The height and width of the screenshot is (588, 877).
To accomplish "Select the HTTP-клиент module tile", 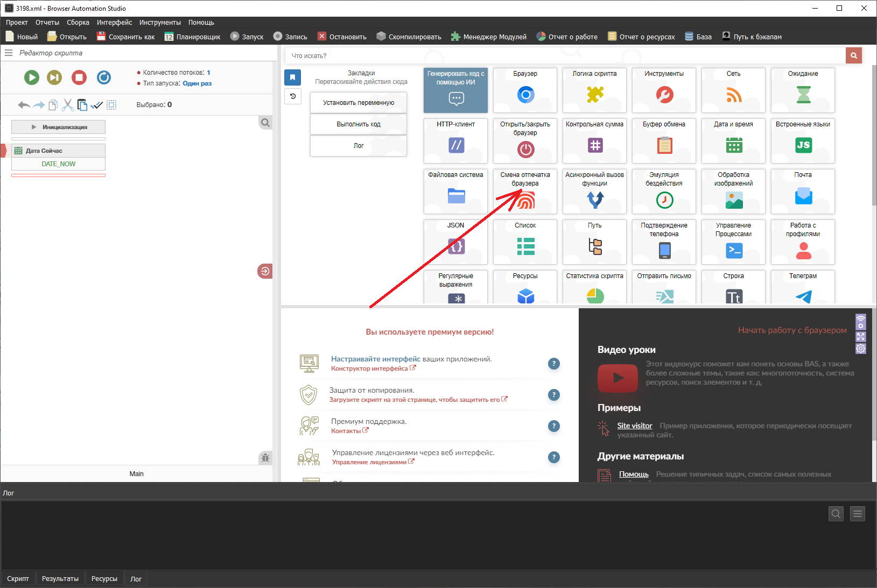I will 455,140.
